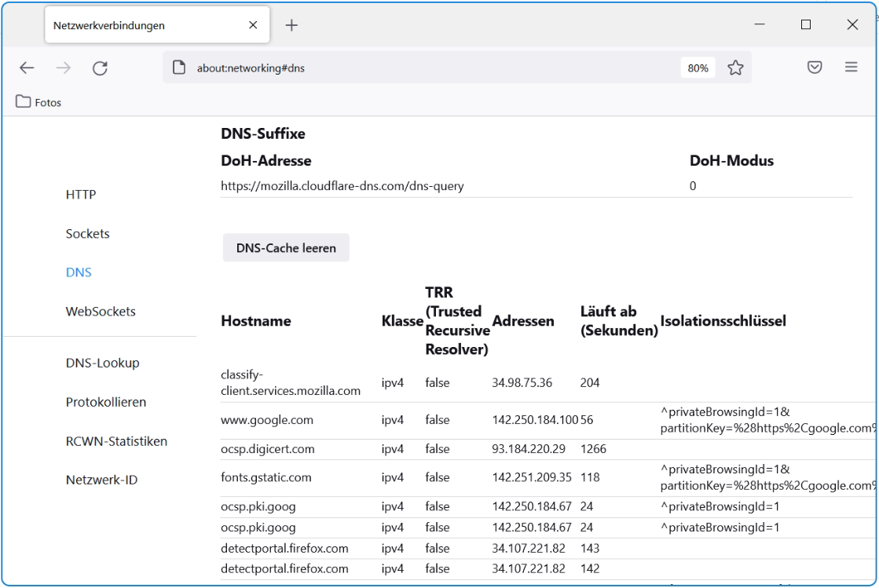Click the forward navigation arrow

(x=63, y=68)
